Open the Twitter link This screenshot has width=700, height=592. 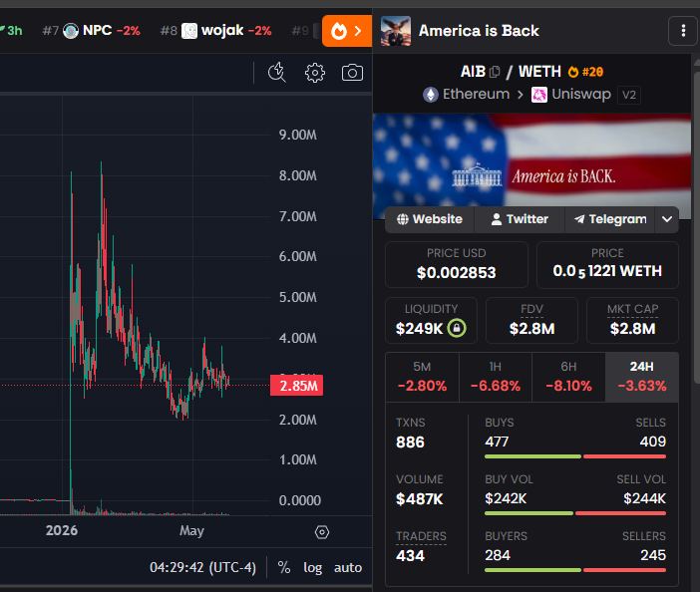(x=520, y=219)
